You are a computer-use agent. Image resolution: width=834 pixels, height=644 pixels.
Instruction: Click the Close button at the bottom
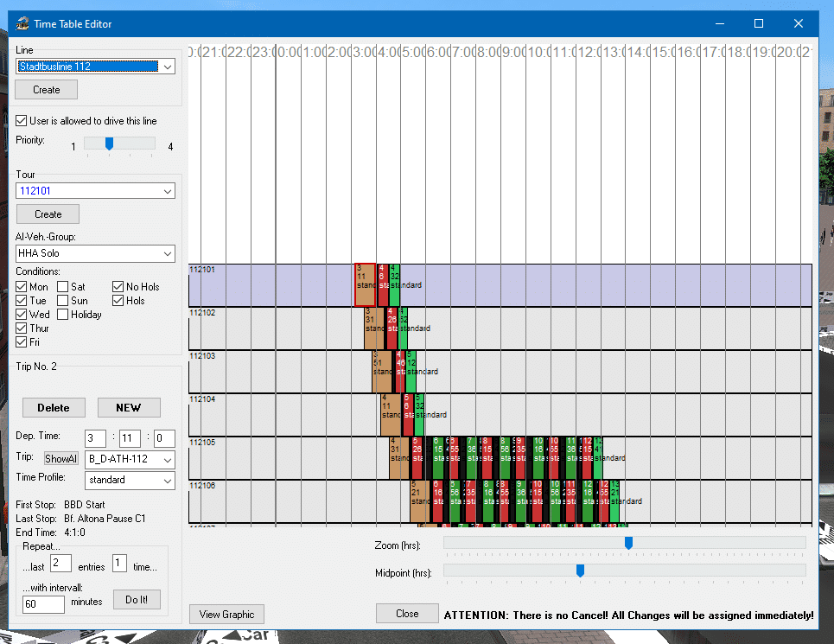tap(407, 613)
